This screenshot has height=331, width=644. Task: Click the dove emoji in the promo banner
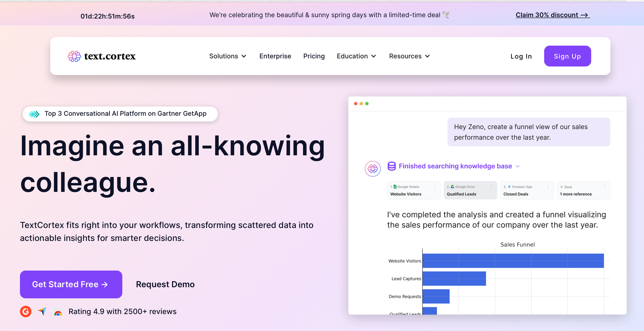[446, 14]
